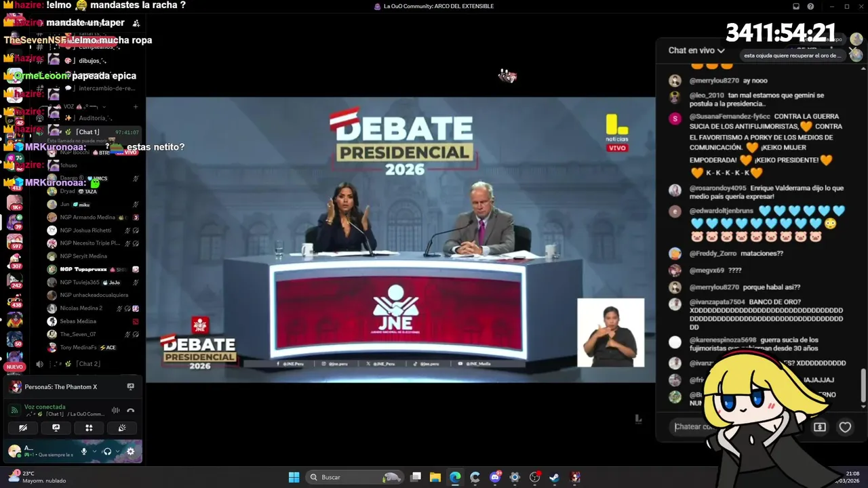Click the taskbar Buscar search box

353,477
